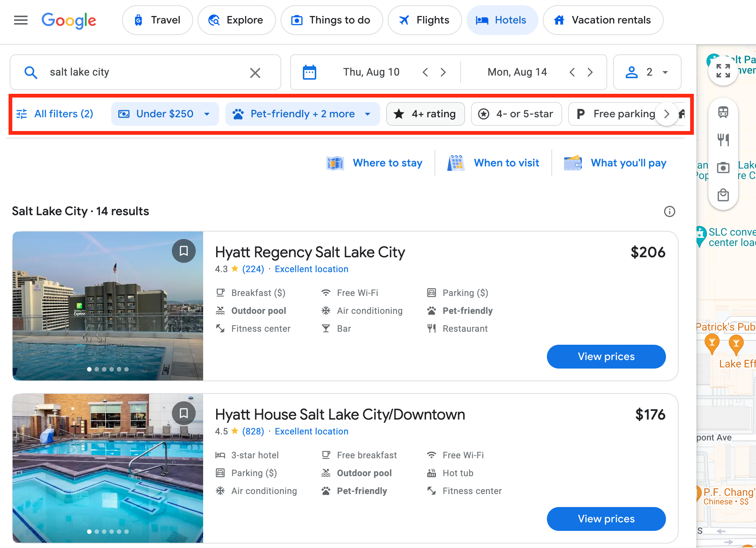
Task: Click the $176 price for Hyatt House
Action: pos(650,415)
